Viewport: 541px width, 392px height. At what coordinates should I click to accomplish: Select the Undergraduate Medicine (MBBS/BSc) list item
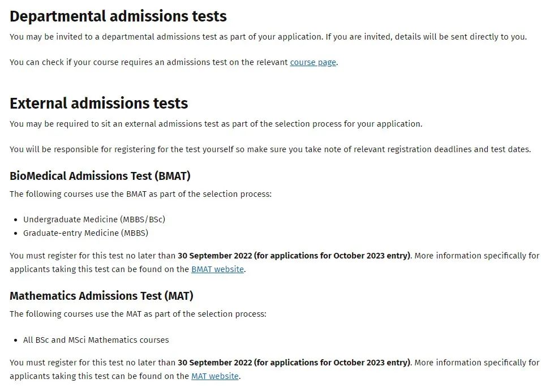pos(94,219)
